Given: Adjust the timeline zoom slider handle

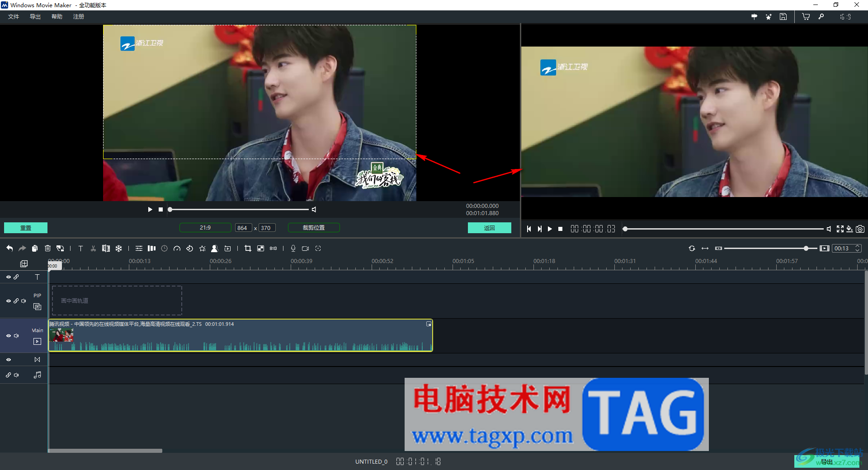Looking at the screenshot, I should click(x=806, y=249).
